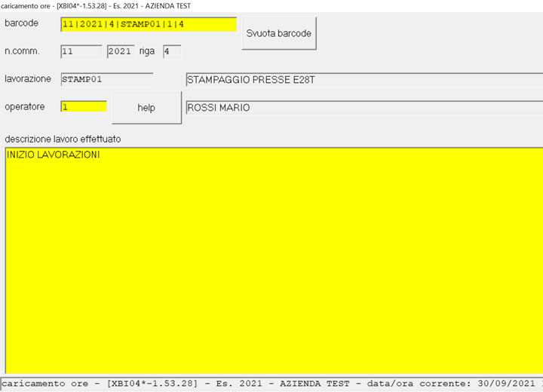Click the 'n.comm.' label
This screenshot has height=392, width=543.
pos(22,52)
